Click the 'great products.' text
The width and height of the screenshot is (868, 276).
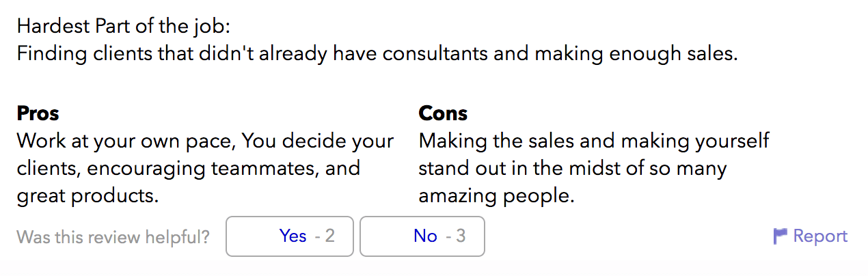point(87,197)
